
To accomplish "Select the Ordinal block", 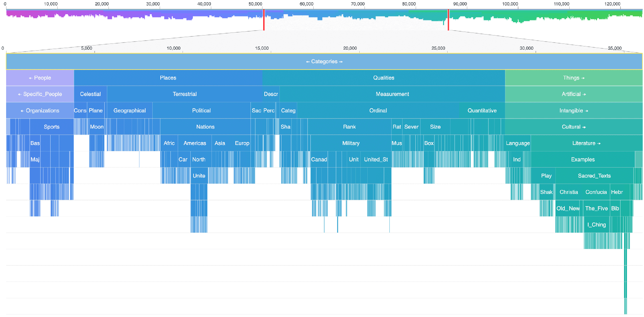I will 378,110.
